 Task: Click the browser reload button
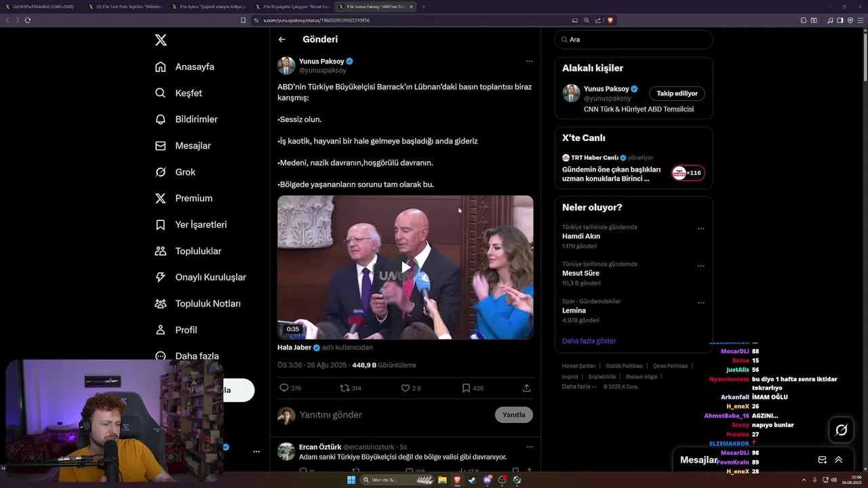click(x=28, y=20)
